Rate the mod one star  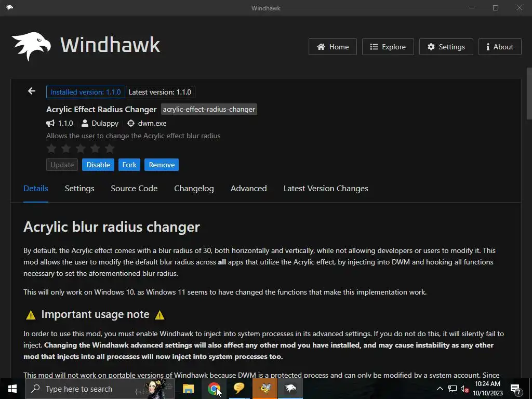coord(51,148)
